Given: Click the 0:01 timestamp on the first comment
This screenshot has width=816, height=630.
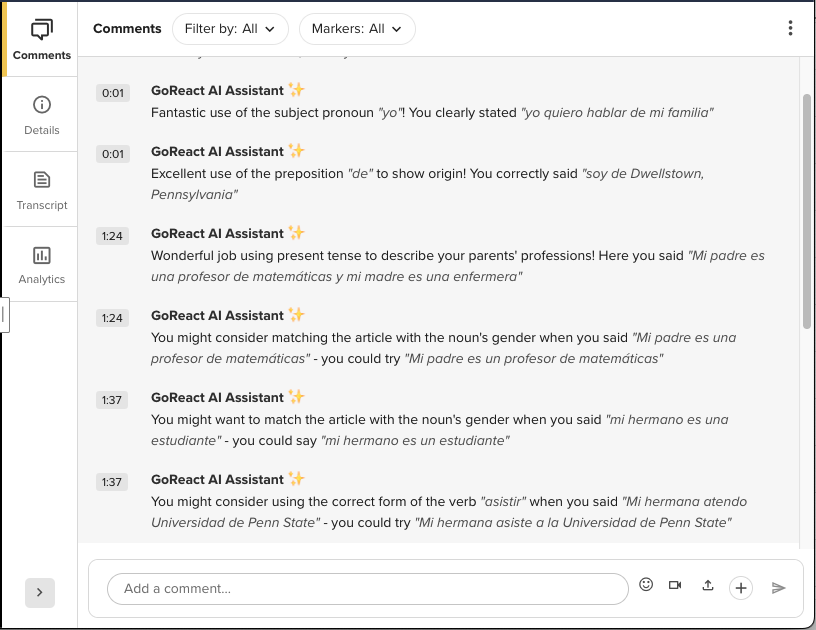Looking at the screenshot, I should [112, 92].
